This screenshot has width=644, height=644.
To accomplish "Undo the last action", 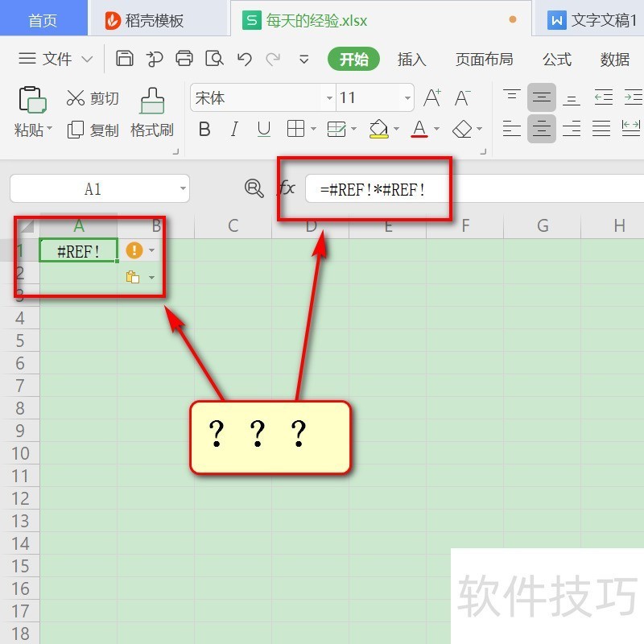I will [x=245, y=59].
